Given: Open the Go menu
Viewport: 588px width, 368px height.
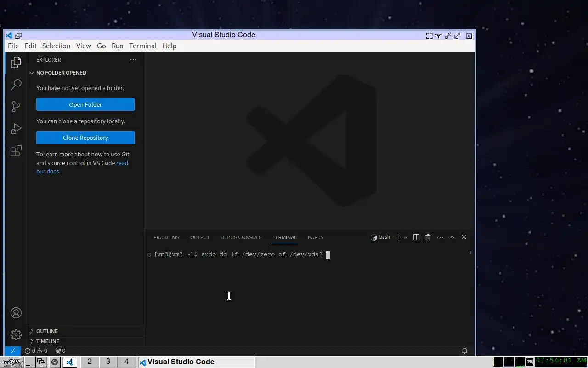Looking at the screenshot, I should [x=101, y=46].
